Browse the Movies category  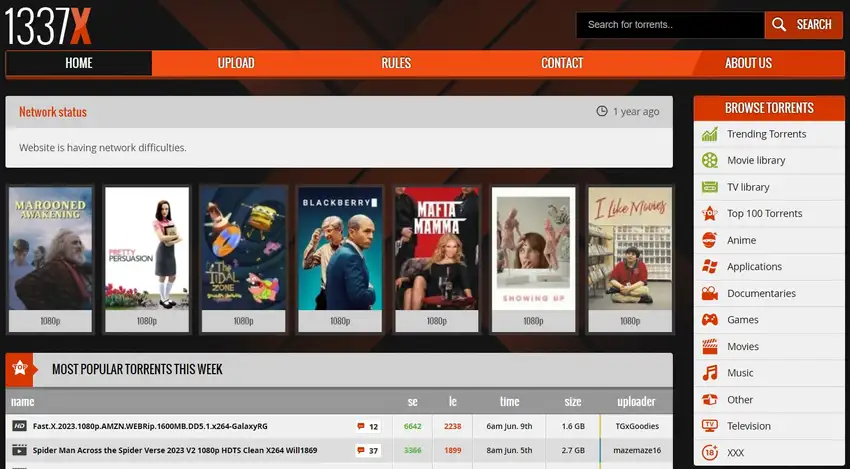[x=743, y=346]
